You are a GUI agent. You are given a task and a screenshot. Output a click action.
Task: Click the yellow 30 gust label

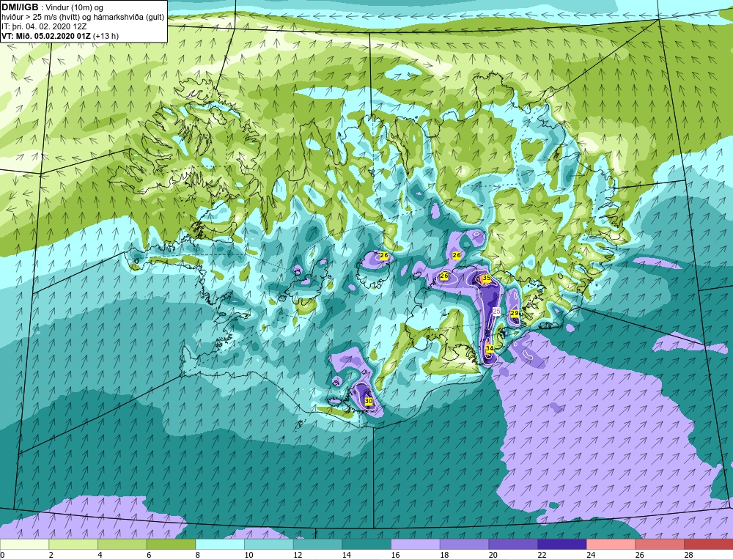click(369, 401)
